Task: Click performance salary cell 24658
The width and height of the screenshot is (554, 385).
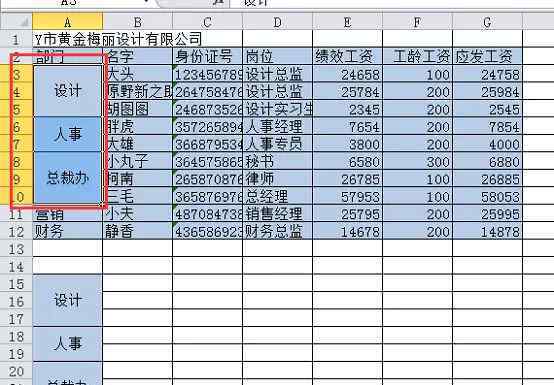Action: [x=347, y=74]
